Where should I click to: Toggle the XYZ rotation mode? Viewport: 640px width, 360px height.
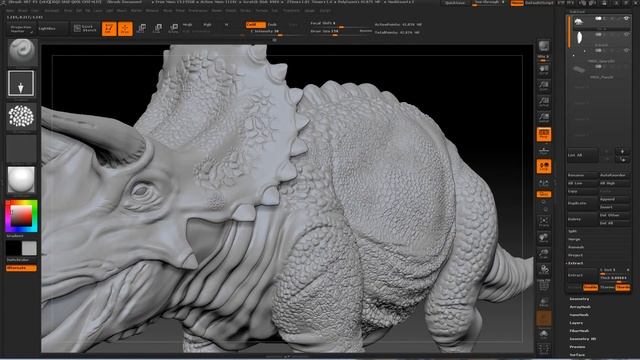click(544, 194)
